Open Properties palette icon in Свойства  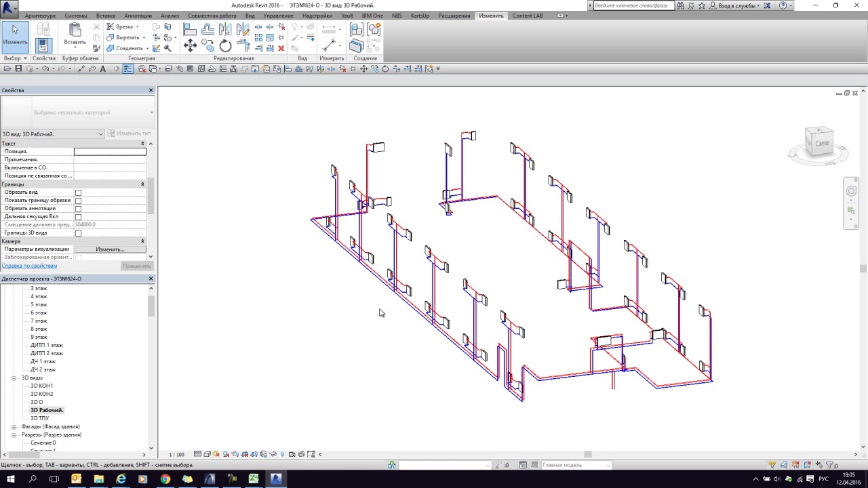(43, 45)
